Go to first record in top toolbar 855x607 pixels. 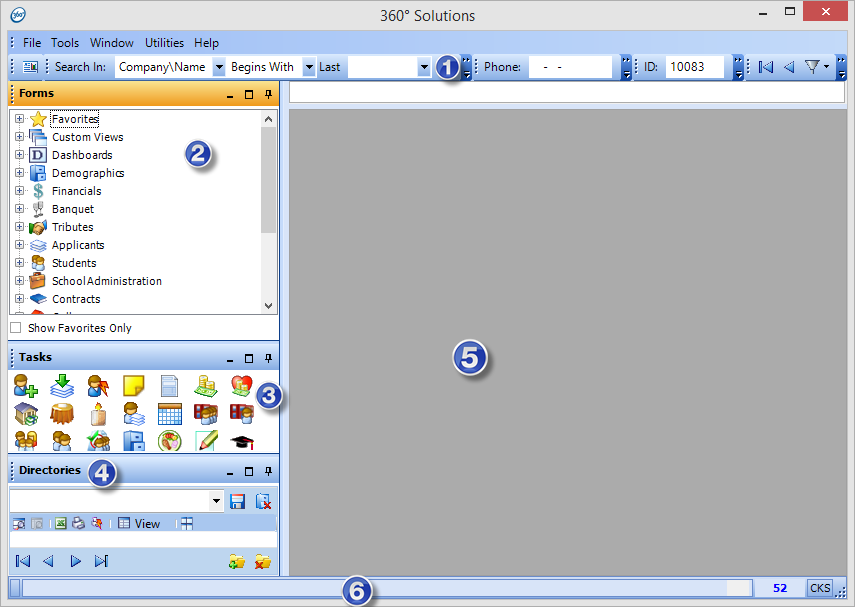click(x=766, y=67)
